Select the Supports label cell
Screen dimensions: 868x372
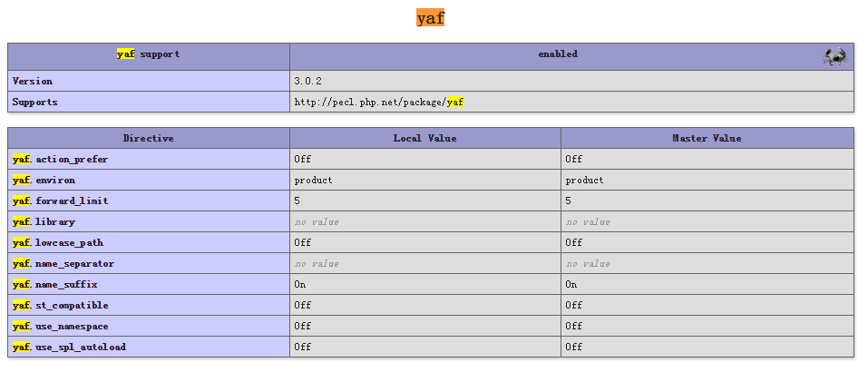click(x=149, y=102)
